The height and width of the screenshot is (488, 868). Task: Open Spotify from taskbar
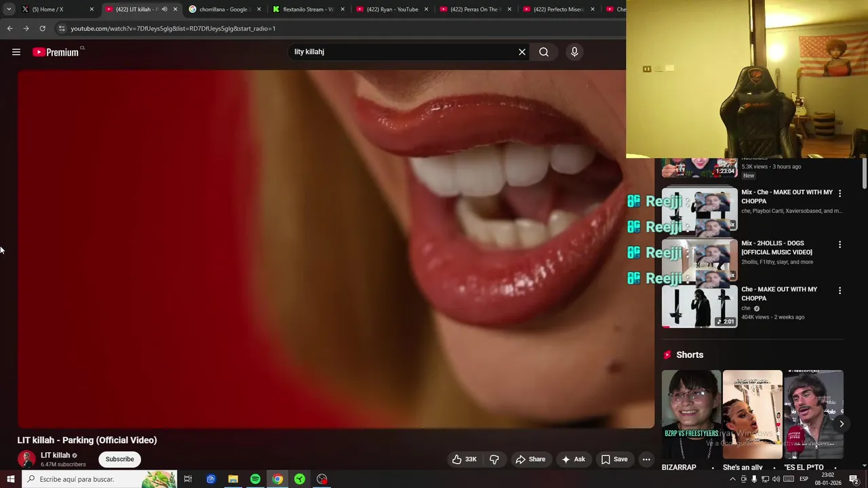point(255,479)
